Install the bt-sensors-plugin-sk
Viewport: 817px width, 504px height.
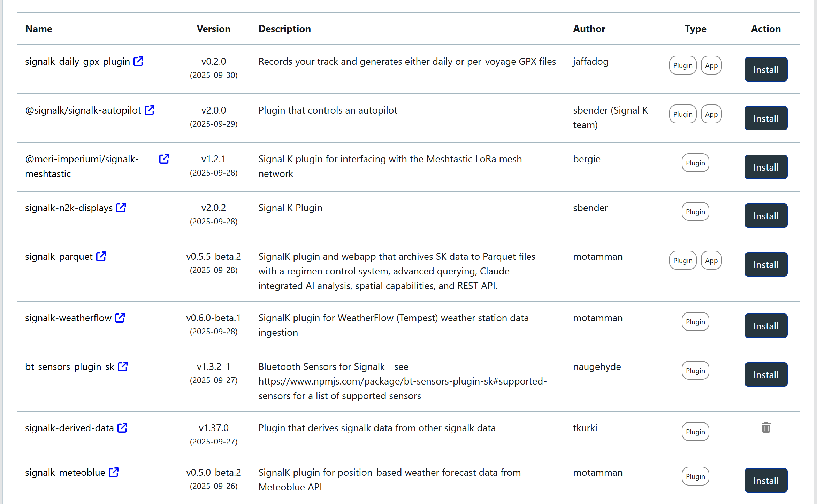(x=766, y=374)
